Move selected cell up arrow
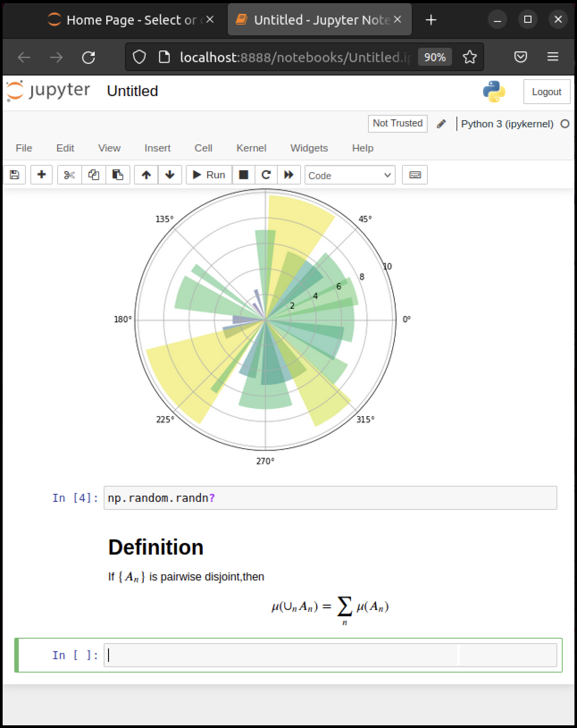Viewport: 577px width, 728px height. [146, 175]
